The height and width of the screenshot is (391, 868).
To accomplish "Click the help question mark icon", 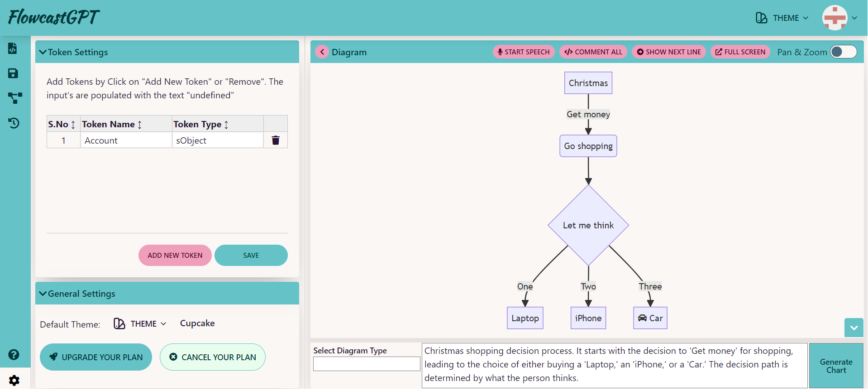I will pos(14,355).
